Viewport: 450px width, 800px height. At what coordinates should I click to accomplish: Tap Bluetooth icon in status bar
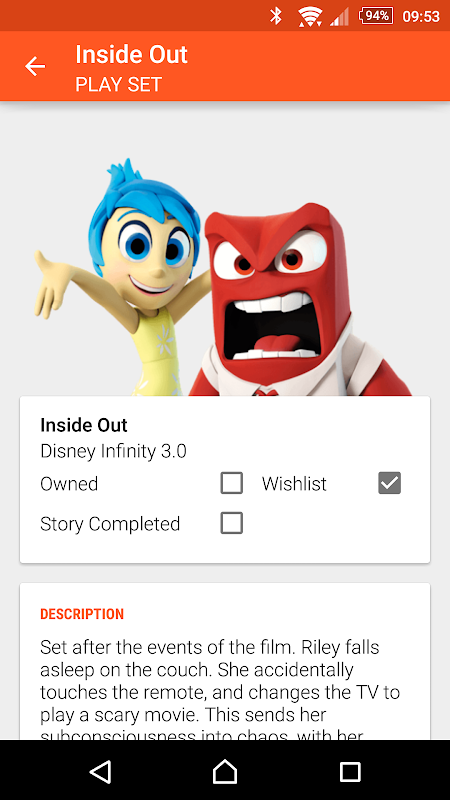(276, 16)
